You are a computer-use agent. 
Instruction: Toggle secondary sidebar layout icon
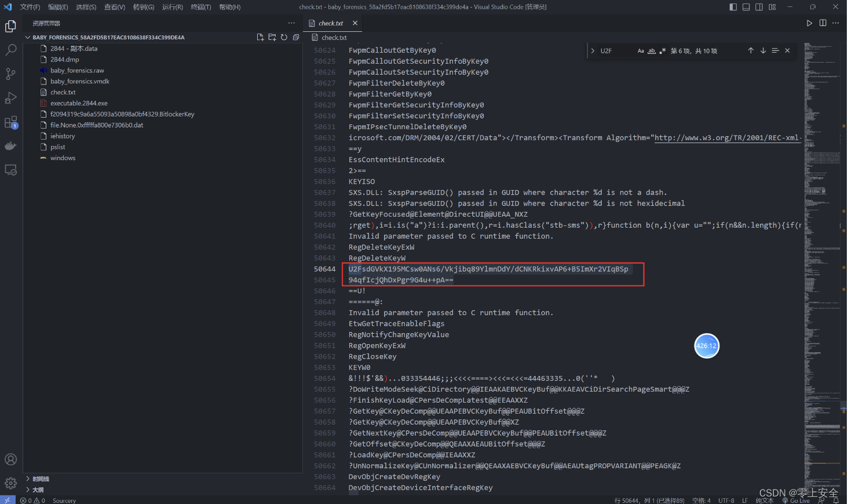coord(759,7)
